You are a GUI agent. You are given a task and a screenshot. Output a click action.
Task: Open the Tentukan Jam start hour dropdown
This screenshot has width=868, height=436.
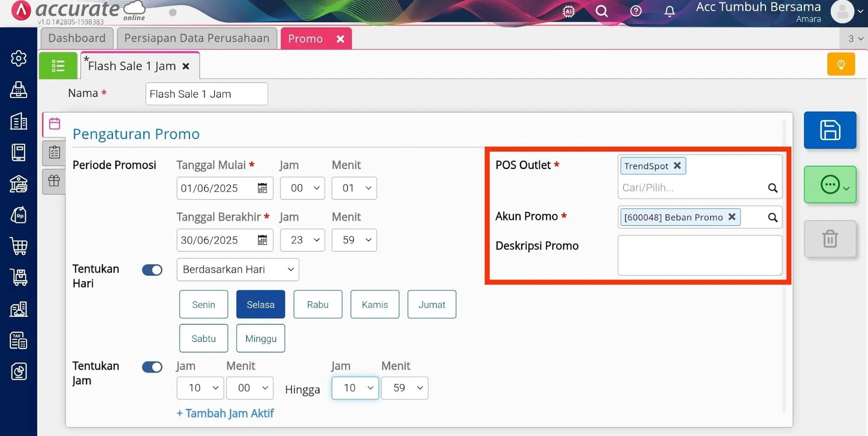(x=200, y=388)
